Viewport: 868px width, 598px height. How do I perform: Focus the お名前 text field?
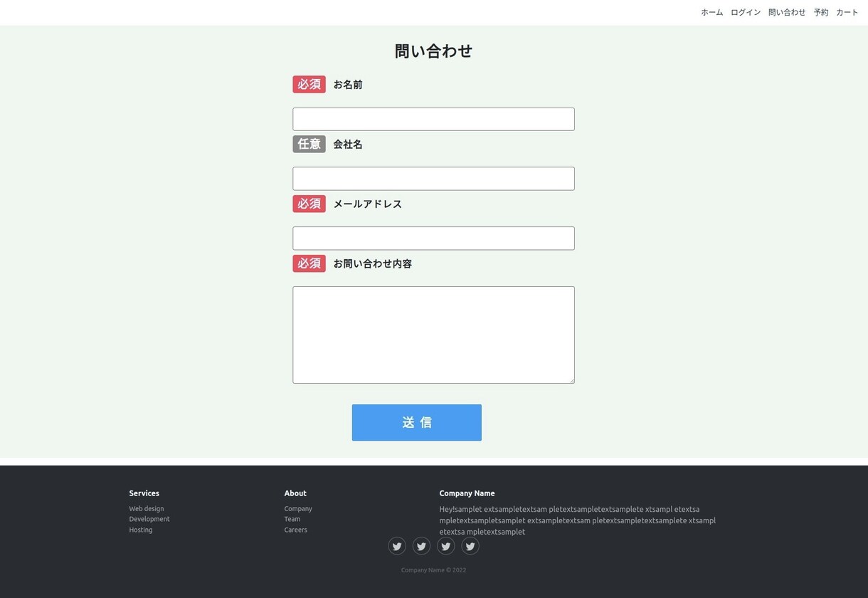433,119
